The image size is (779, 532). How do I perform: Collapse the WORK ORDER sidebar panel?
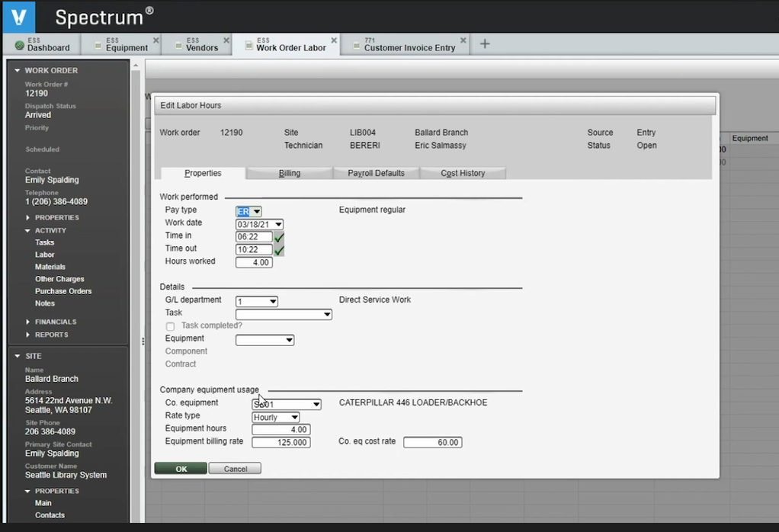tap(18, 70)
